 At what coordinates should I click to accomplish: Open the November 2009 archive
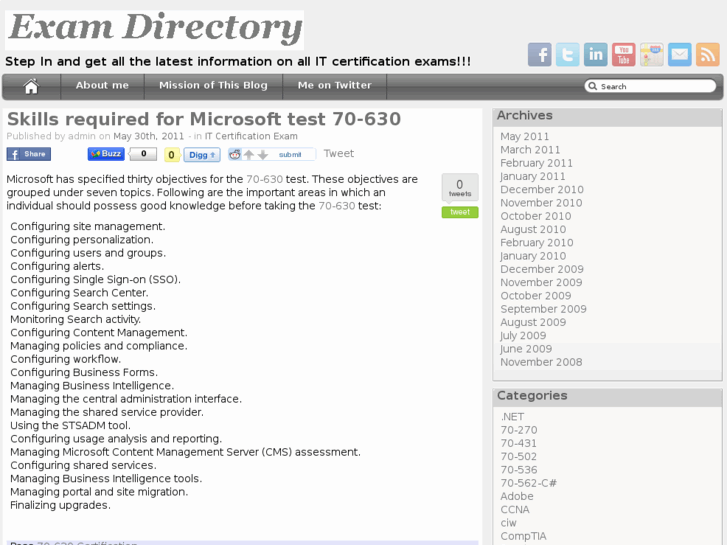click(x=541, y=282)
